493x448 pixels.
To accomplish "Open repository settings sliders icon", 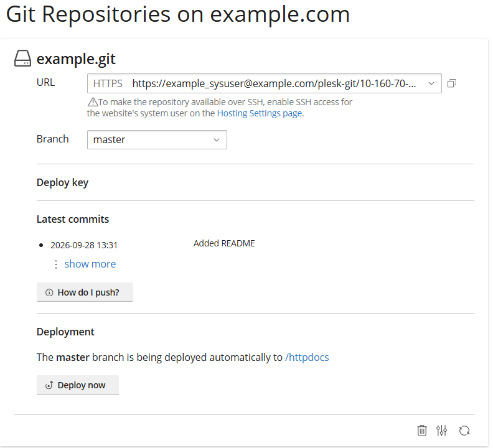I will pyautogui.click(x=441, y=431).
